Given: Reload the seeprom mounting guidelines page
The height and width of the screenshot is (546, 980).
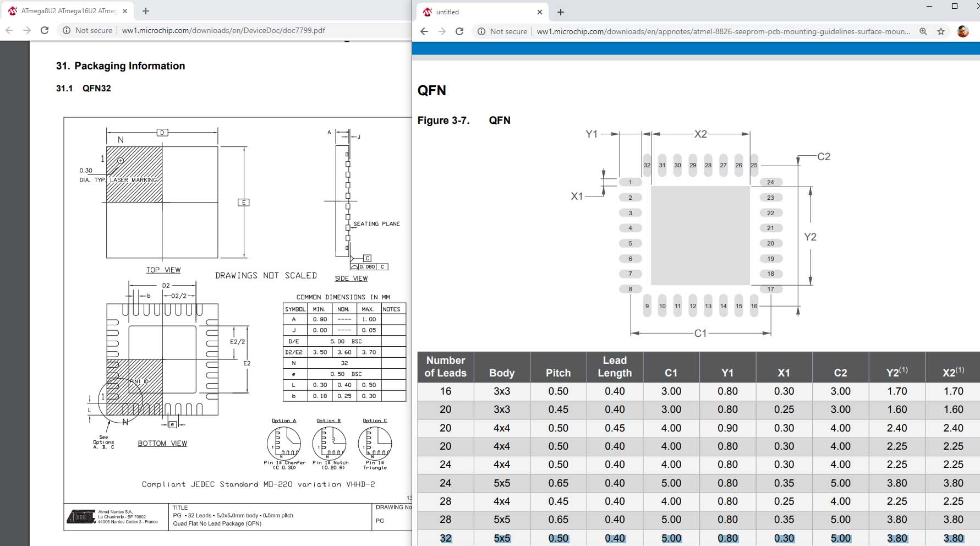Looking at the screenshot, I should pyautogui.click(x=459, y=31).
